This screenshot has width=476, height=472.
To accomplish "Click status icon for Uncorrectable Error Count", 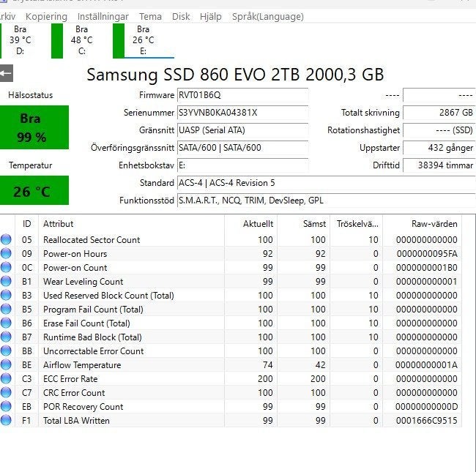I will [6, 351].
